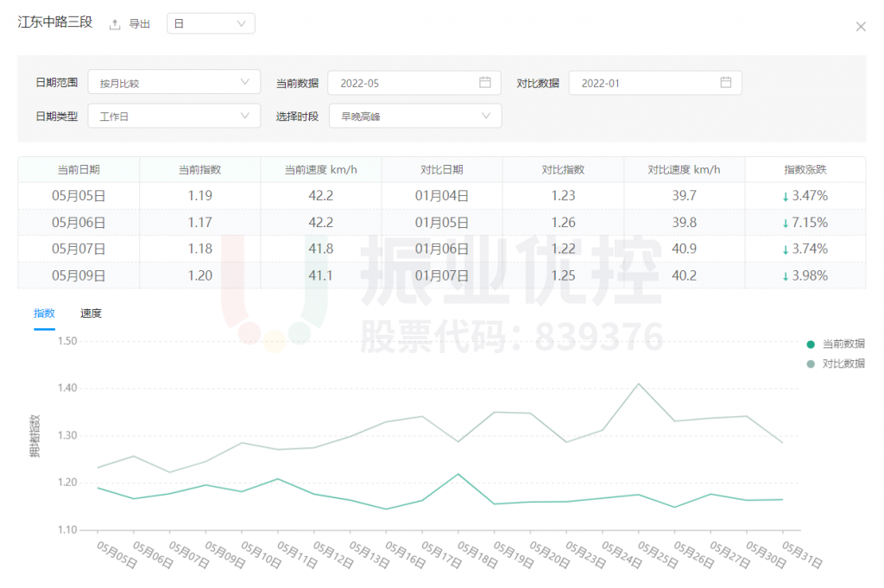This screenshot has width=884, height=588.
Task: Click the 05月25日 x-axis label
Action: (658, 554)
